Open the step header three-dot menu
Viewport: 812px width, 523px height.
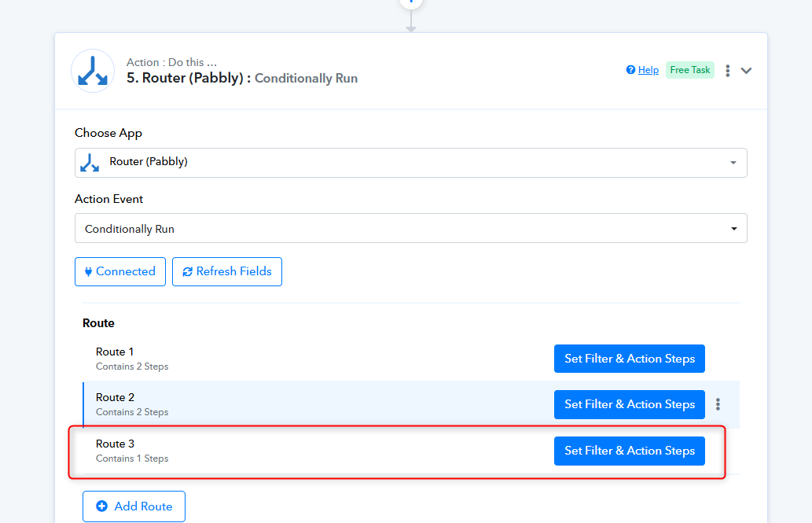[728, 71]
